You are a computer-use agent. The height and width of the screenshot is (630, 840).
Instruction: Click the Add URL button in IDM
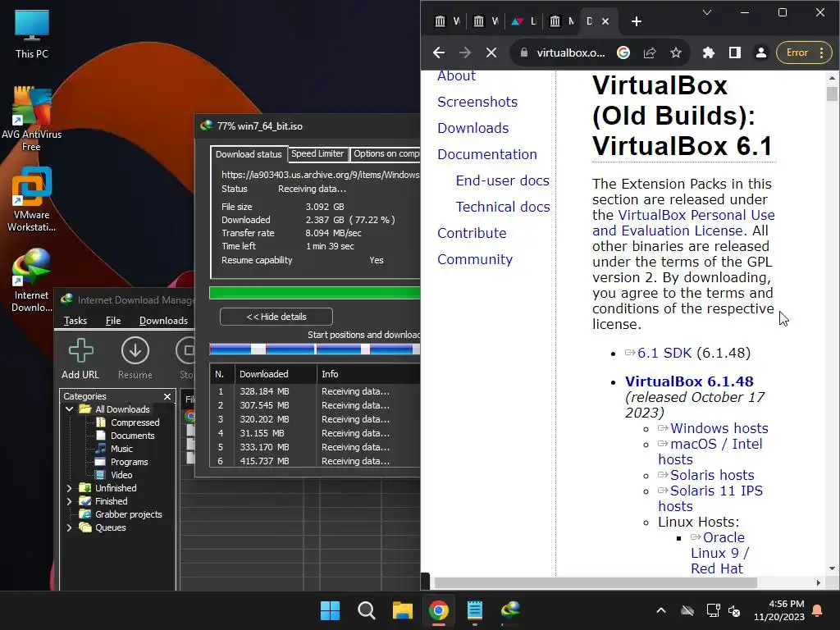[x=80, y=358]
